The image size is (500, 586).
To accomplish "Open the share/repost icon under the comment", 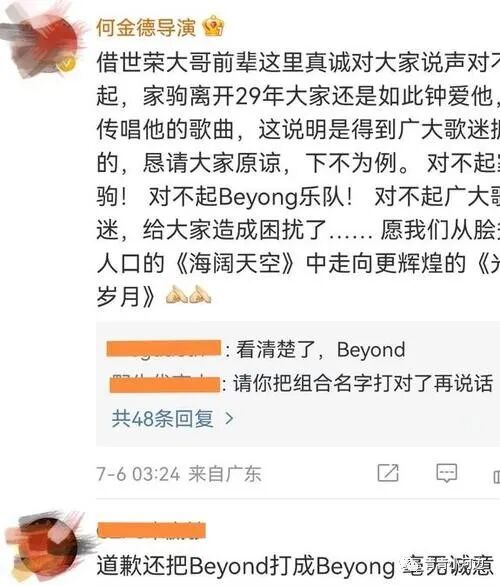I will click(x=388, y=473).
